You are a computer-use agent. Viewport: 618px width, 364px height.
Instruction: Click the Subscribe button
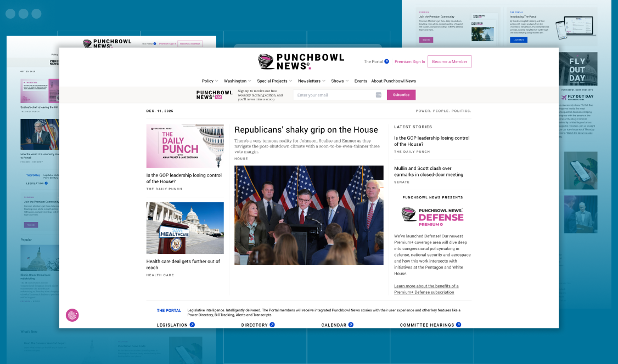click(x=401, y=95)
